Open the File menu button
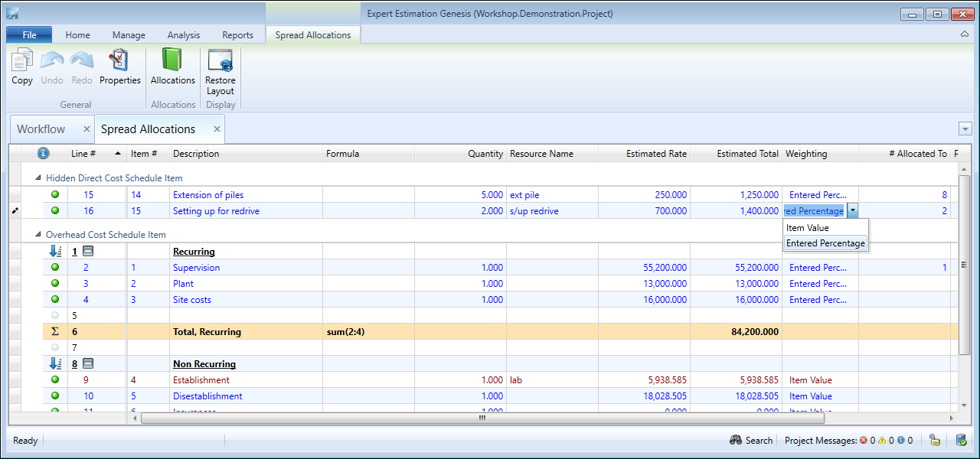 click(29, 35)
